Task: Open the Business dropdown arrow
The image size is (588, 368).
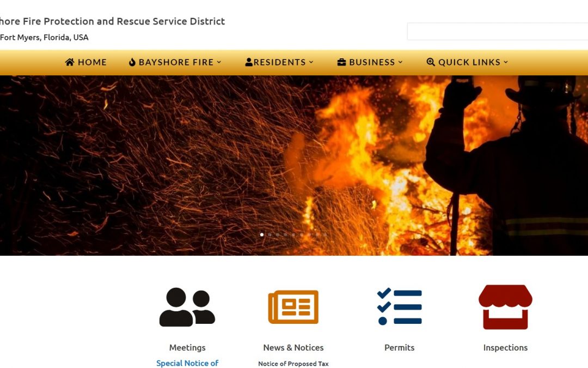Action: pyautogui.click(x=401, y=62)
